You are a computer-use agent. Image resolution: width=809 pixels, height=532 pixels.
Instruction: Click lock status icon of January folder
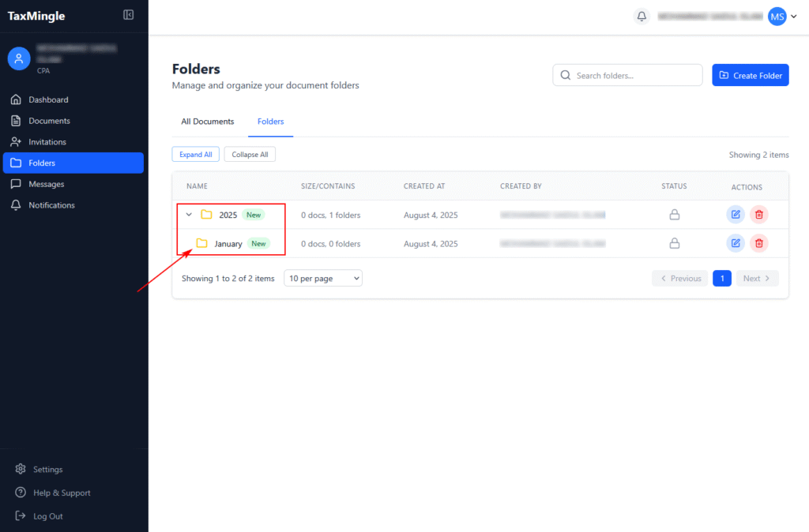[674, 244]
